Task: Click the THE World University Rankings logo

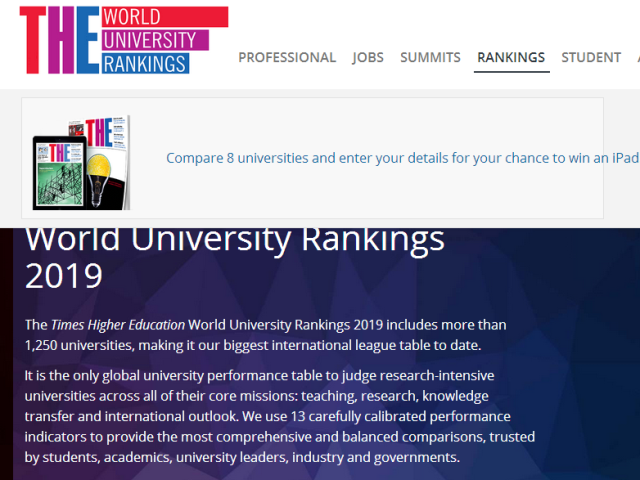Action: coord(124,40)
